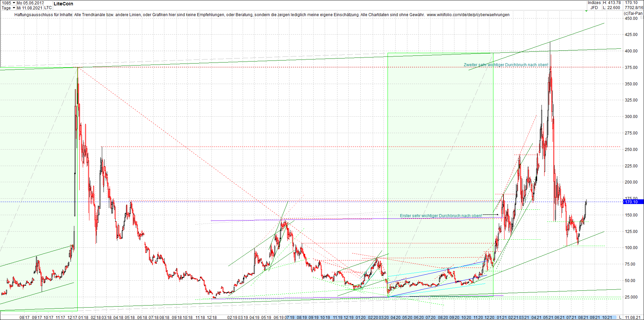Open the Tage period dropdown

(14, 8)
